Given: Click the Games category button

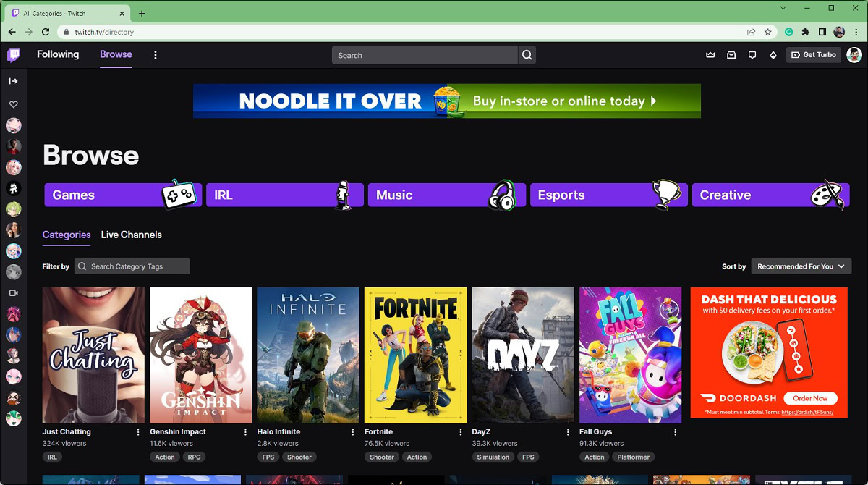Looking at the screenshot, I should [x=123, y=195].
